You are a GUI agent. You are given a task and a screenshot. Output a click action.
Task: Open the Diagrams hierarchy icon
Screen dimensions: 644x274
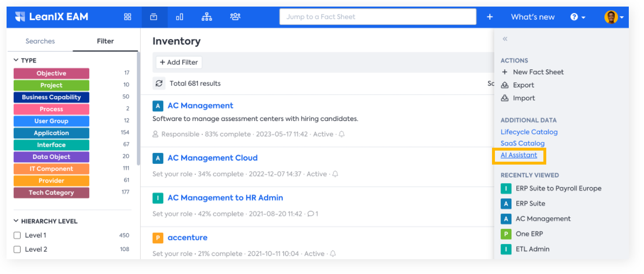(207, 17)
